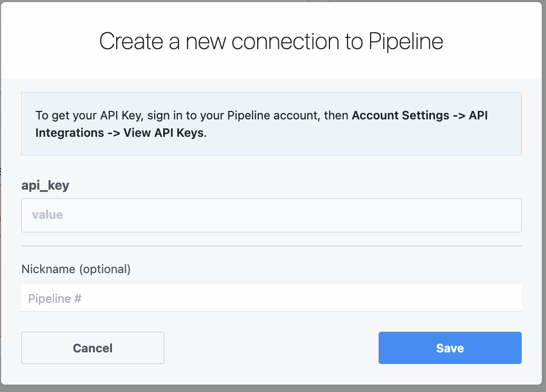Focus the Nickname (optional) Pipeline # field
Viewport: 546px width, 392px height.
point(271,298)
